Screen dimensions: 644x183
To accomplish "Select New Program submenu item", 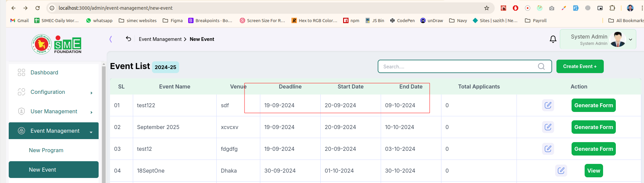I will point(46,150).
